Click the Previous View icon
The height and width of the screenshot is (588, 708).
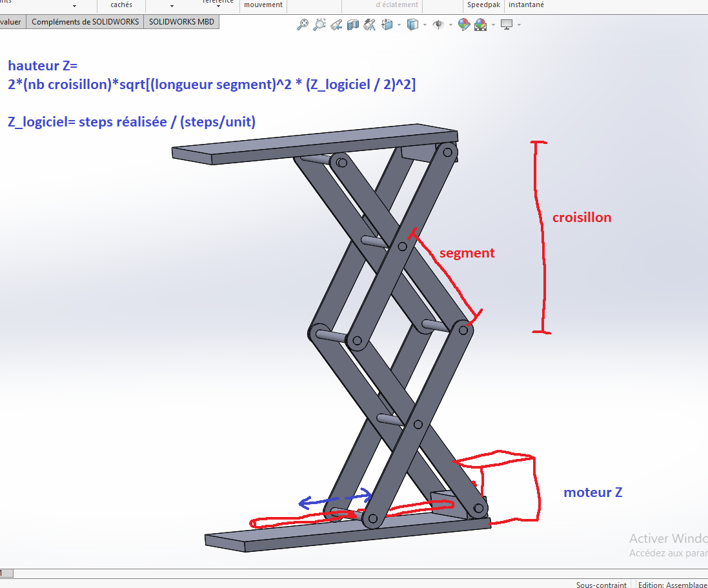click(x=336, y=25)
